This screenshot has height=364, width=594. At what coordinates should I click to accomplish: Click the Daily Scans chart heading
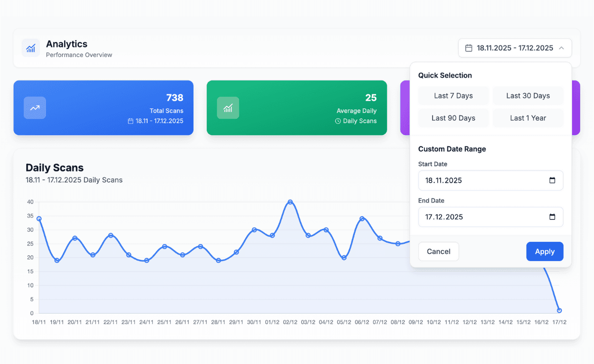coord(55,168)
